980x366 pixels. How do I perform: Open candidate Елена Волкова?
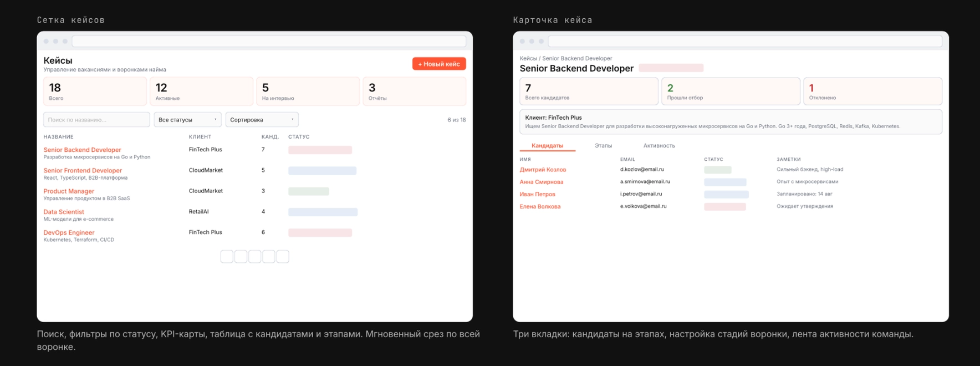[540, 206]
